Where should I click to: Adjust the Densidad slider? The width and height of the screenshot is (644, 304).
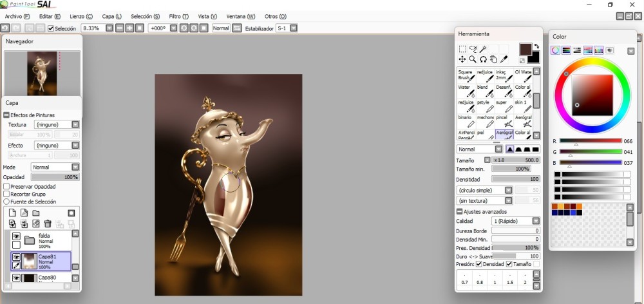516,179
